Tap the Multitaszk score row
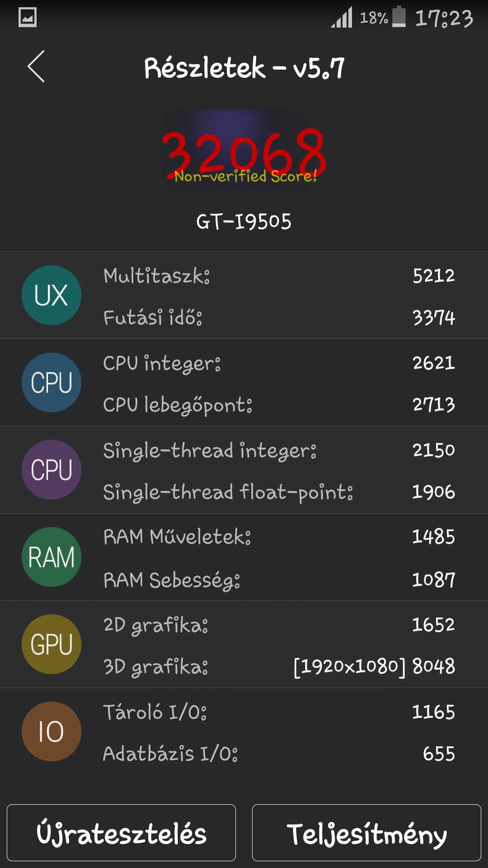The height and width of the screenshot is (868, 488). (279, 276)
